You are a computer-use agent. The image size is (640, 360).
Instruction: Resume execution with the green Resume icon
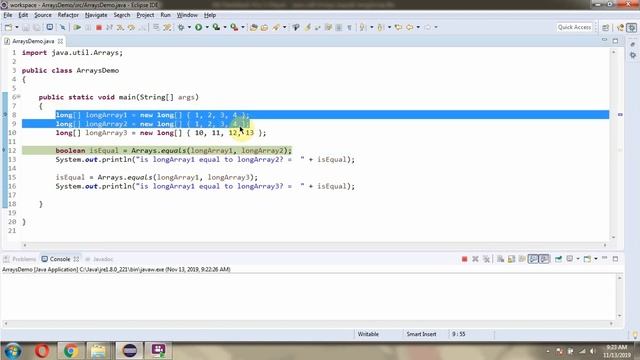pos(77,27)
